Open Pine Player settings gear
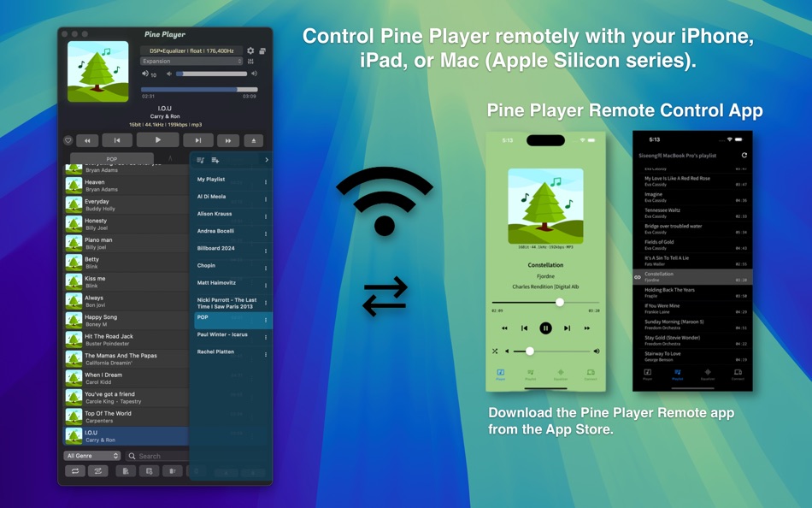Screen dimensions: 812x508 (250, 50)
